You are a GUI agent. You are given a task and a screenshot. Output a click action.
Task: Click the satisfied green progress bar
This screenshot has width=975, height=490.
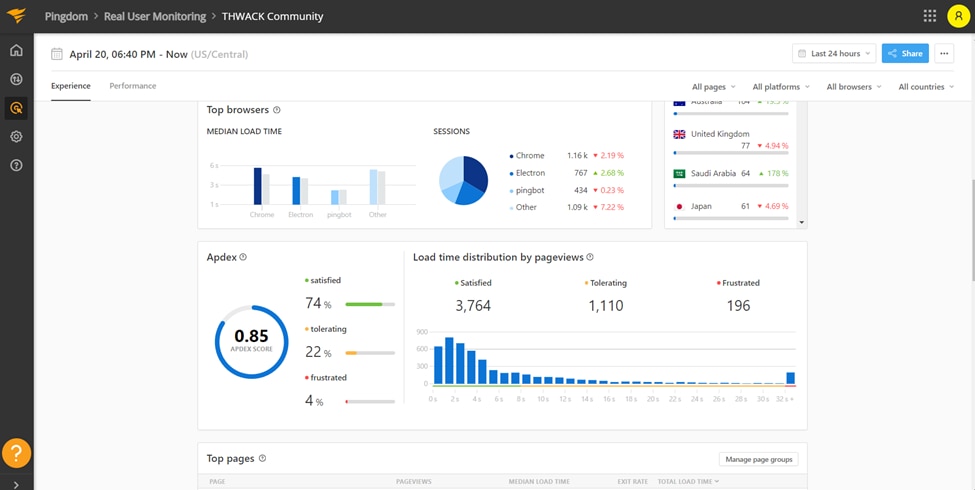point(370,304)
